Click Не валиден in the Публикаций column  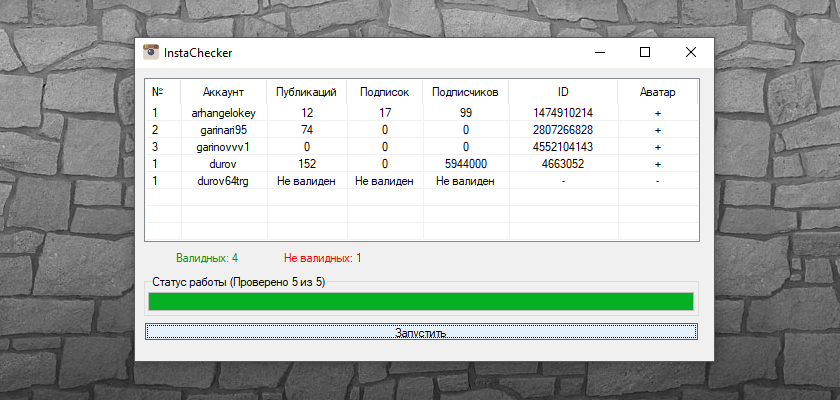coord(306,182)
